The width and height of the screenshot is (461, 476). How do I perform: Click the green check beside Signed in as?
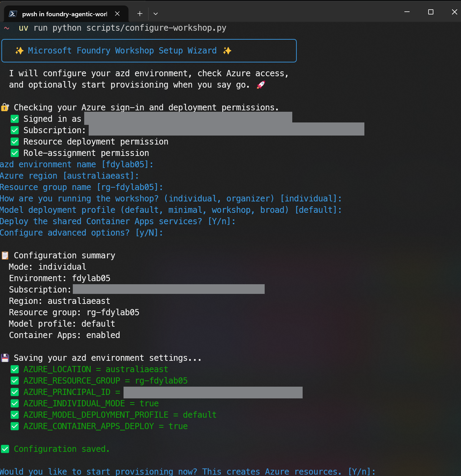coord(14,119)
